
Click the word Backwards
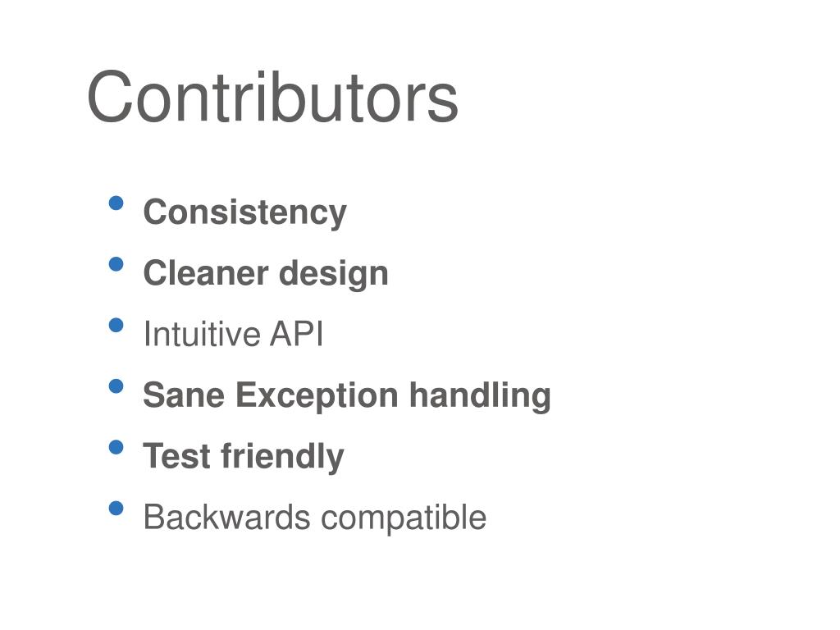pos(227,518)
